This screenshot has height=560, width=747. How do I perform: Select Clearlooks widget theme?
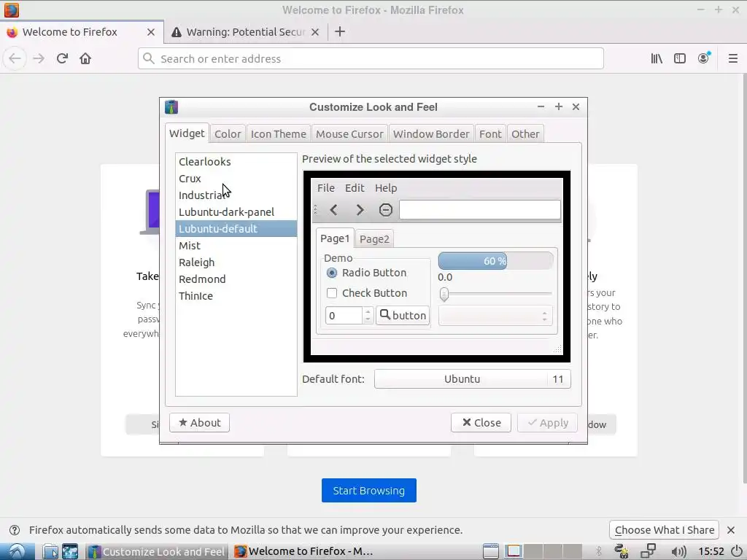[236, 162]
